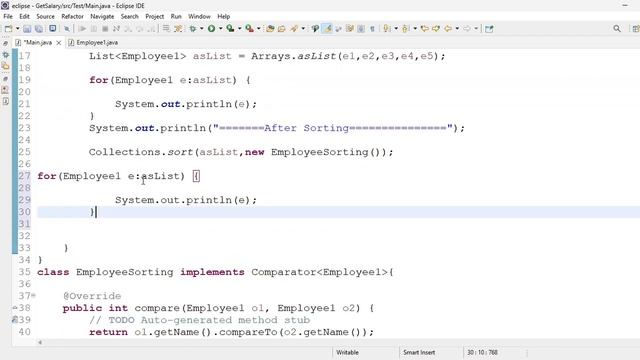Toggle Show Whitespace Characters pilcrow icon
Viewport: 640px width, 360px height.
[x=372, y=29]
